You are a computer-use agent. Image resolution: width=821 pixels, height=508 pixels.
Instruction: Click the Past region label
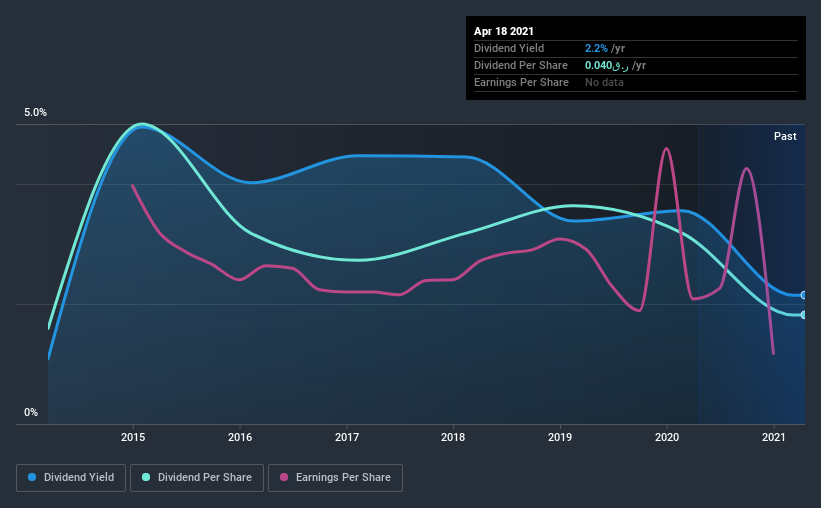tap(785, 136)
